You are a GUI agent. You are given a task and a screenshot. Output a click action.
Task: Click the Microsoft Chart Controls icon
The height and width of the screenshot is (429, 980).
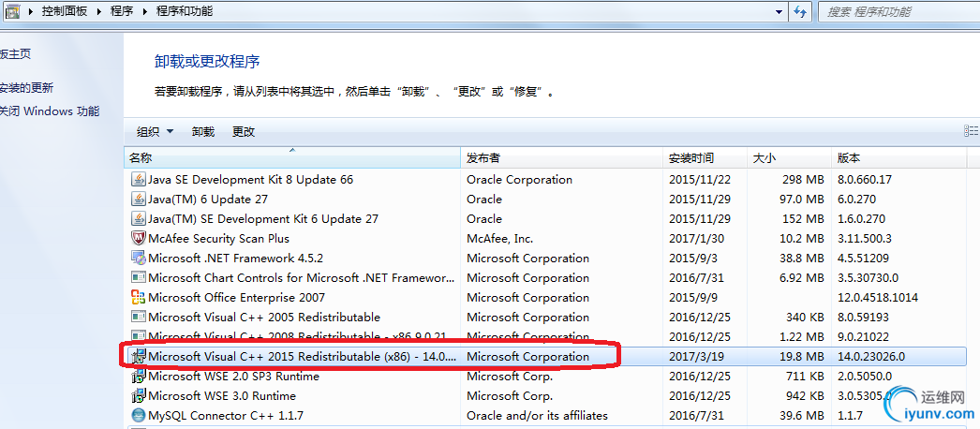[x=138, y=278]
